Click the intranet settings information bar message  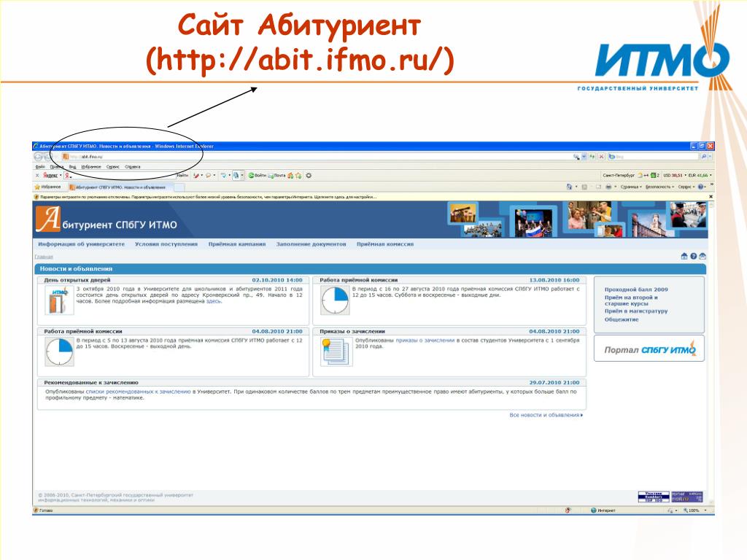tap(208, 197)
